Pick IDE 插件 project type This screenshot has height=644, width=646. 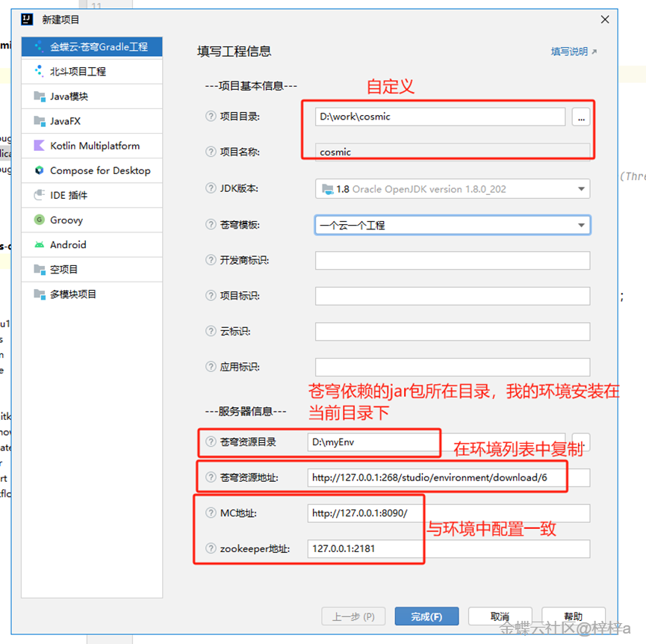coord(92,195)
